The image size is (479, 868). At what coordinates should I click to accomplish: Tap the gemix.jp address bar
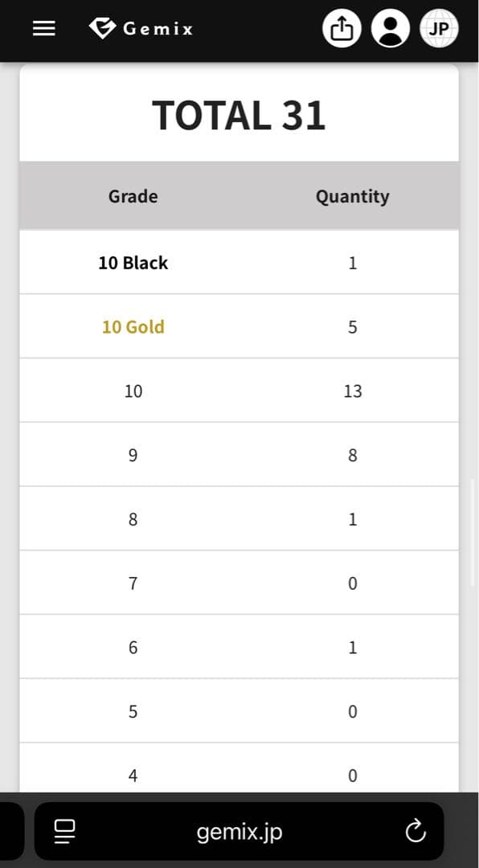pyautogui.click(x=239, y=832)
